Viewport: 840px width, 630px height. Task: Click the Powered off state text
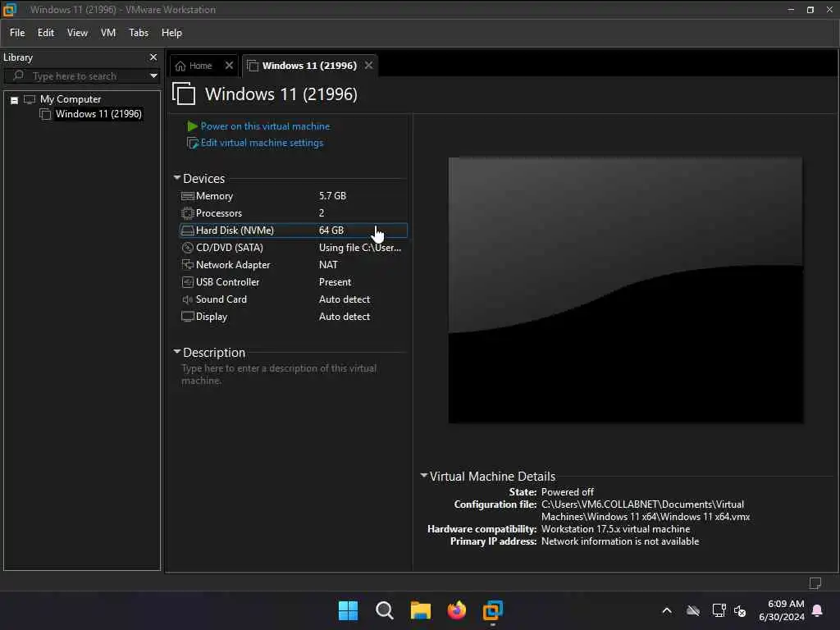[x=568, y=492]
